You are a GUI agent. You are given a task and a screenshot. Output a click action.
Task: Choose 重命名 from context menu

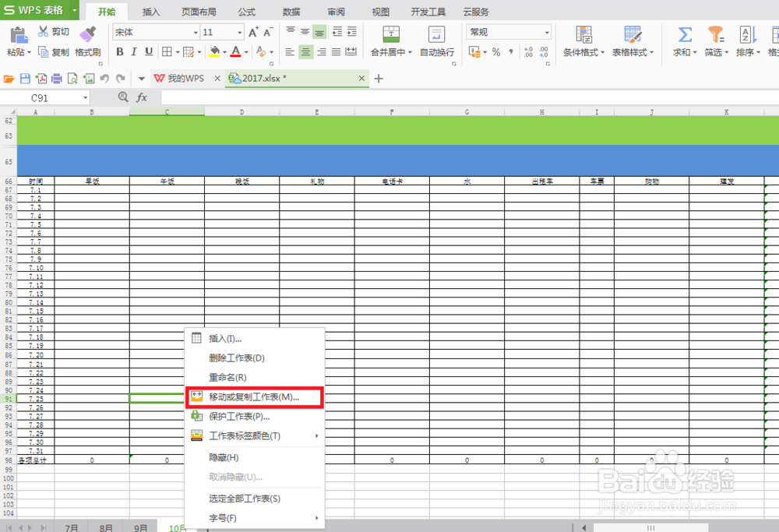(x=255, y=378)
